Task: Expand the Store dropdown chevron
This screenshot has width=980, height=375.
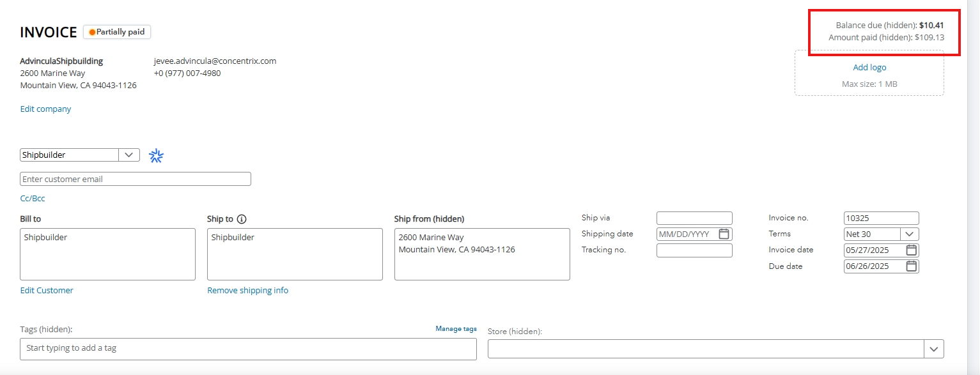Action: point(934,349)
